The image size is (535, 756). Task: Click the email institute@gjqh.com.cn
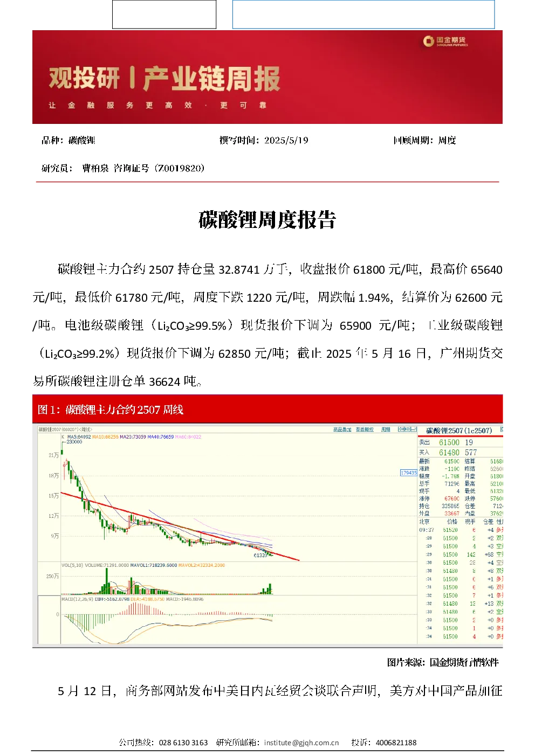point(301,743)
